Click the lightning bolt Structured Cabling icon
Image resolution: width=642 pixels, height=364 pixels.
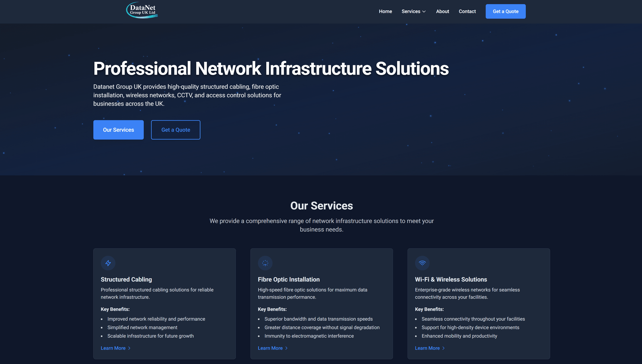click(108, 263)
